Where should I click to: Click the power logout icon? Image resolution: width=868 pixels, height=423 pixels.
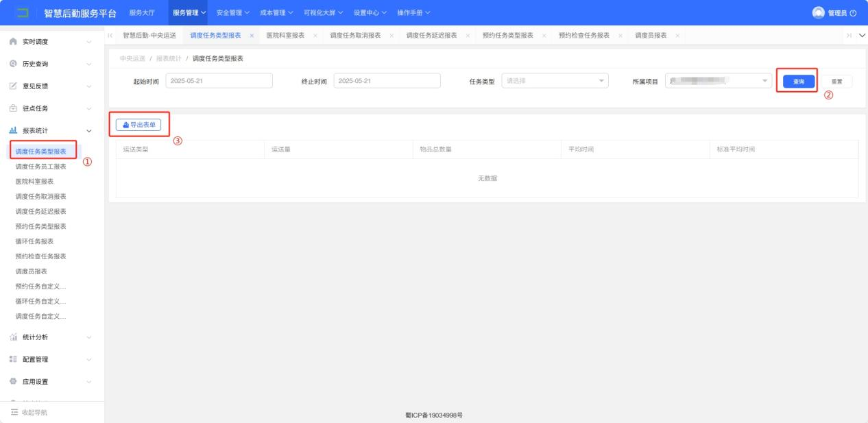(x=853, y=13)
